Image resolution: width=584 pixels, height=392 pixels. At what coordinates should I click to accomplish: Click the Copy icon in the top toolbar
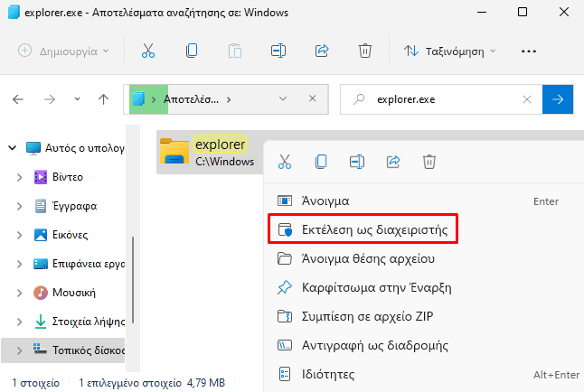192,51
